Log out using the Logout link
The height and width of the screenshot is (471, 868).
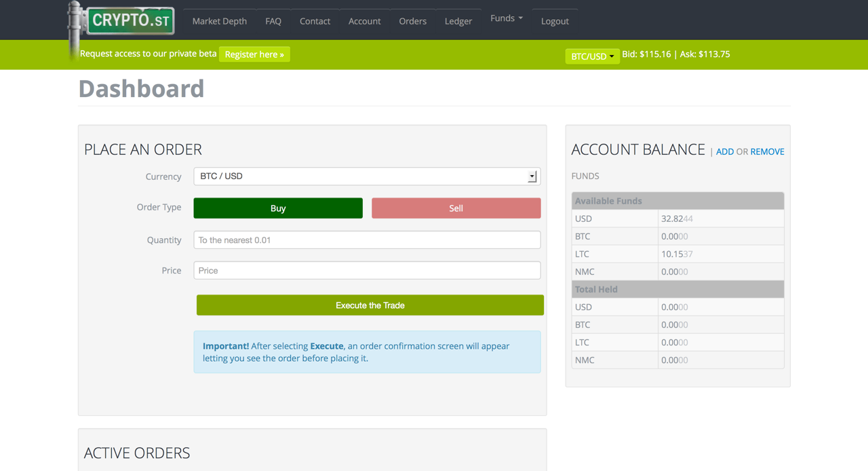pyautogui.click(x=554, y=21)
